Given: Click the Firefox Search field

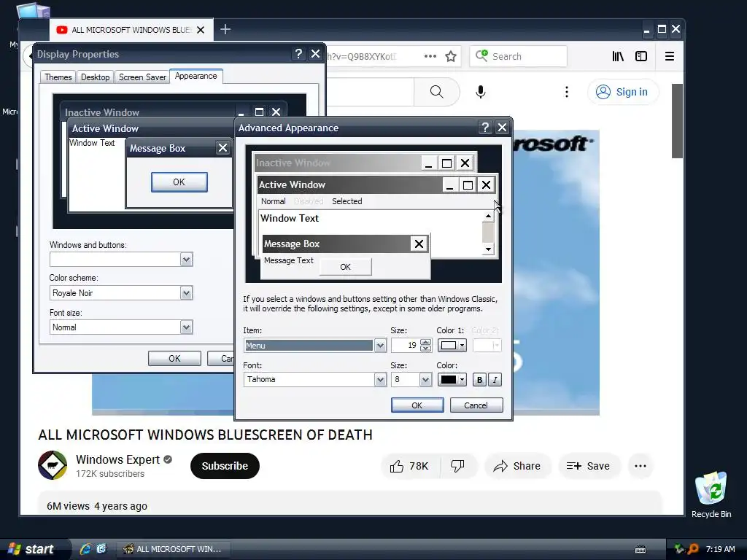Looking at the screenshot, I should click(519, 56).
